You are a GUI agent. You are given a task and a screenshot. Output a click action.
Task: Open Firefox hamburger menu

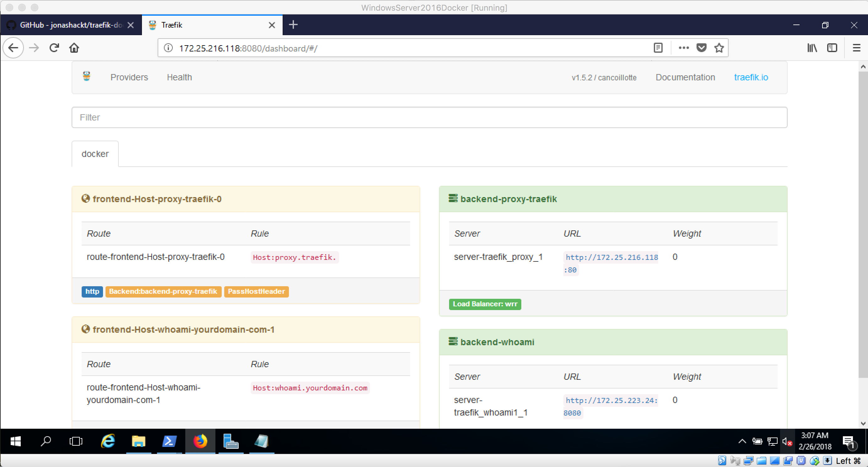point(856,48)
